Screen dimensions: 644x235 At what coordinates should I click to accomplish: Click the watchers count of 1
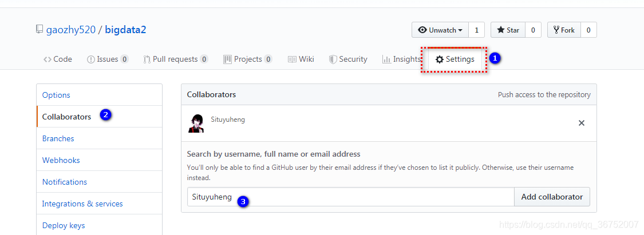(476, 30)
